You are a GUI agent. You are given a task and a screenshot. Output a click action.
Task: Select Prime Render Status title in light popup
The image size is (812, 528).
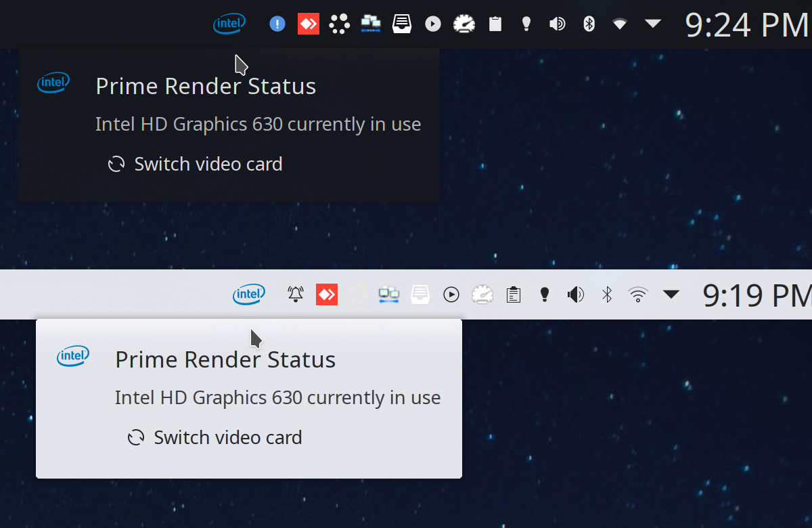click(225, 359)
